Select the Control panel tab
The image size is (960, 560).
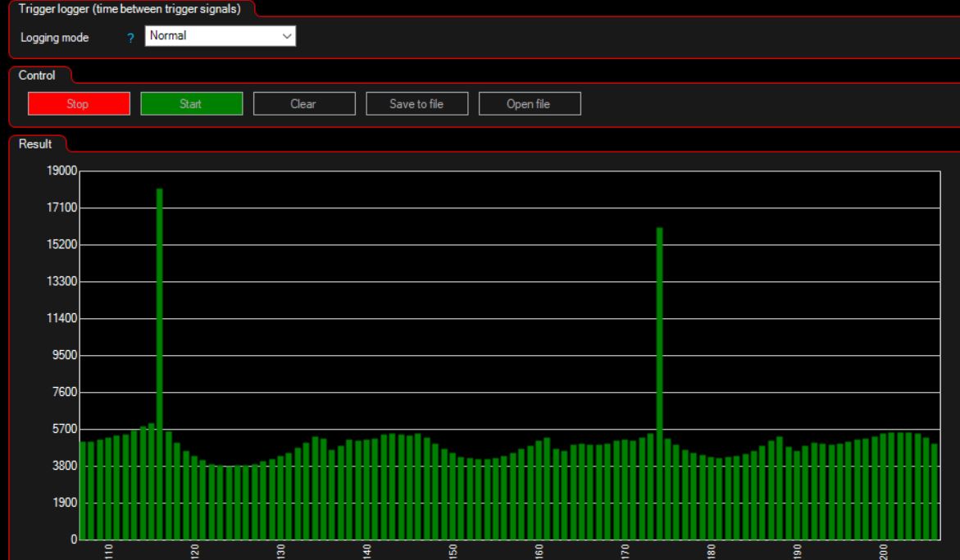coord(38,75)
